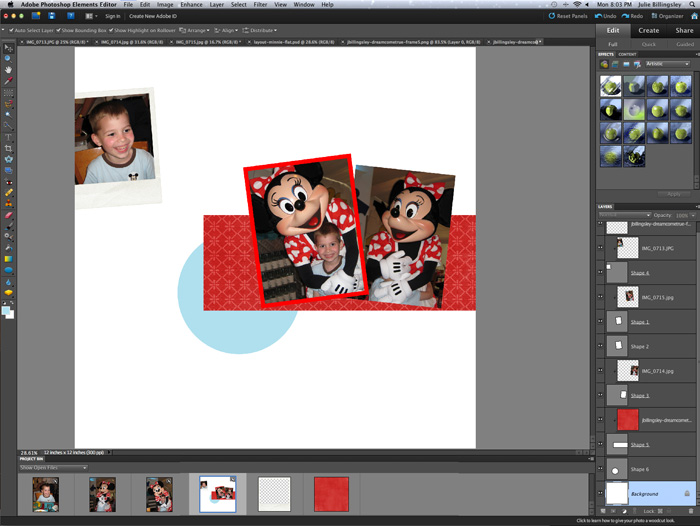Click the Filters icon in Effects panel
Screen dimensions: 700x526
click(604, 64)
